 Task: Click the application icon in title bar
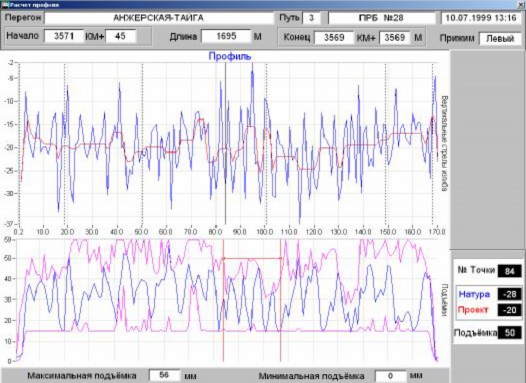tap(5, 5)
